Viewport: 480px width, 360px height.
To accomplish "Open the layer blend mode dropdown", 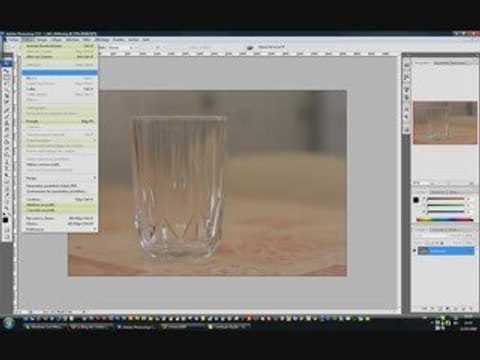I will [x=430, y=236].
